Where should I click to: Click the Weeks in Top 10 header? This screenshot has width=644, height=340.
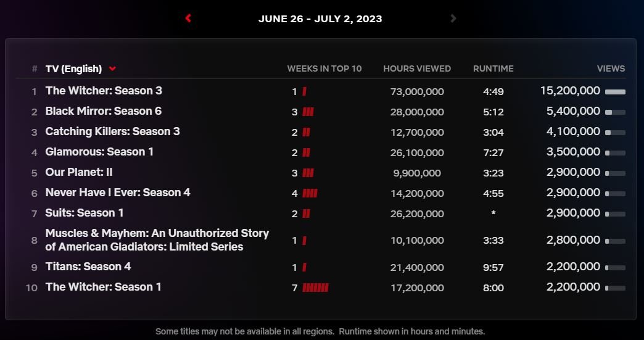[x=324, y=68]
